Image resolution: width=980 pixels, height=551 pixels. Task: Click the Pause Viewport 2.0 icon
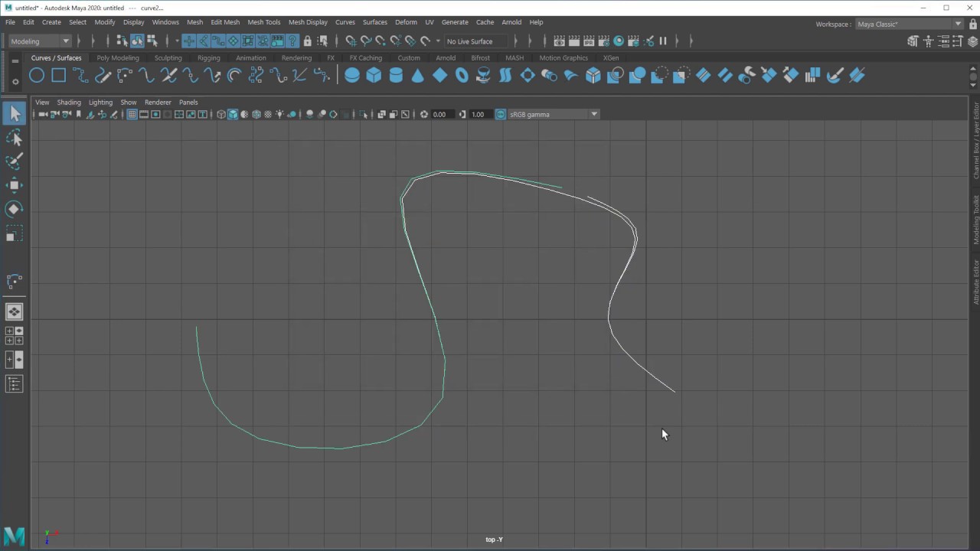(x=663, y=41)
